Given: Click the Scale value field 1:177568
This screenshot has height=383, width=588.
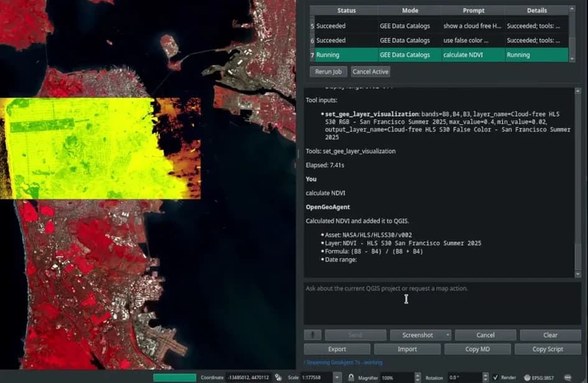Looking at the screenshot, I should [x=317, y=377].
